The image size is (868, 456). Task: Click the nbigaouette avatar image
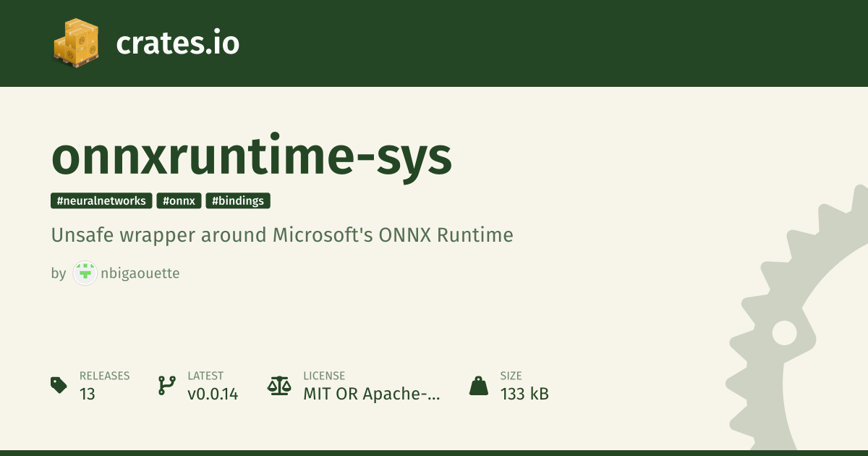click(85, 274)
